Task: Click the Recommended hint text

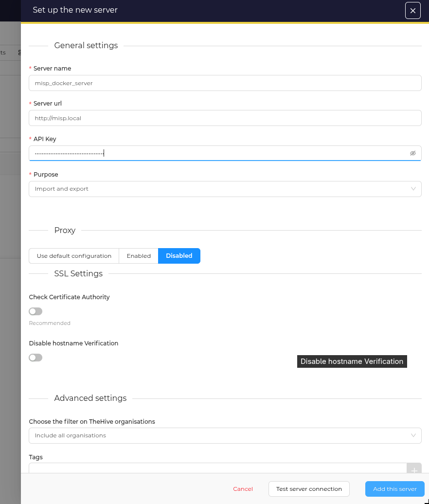Action: point(50,323)
